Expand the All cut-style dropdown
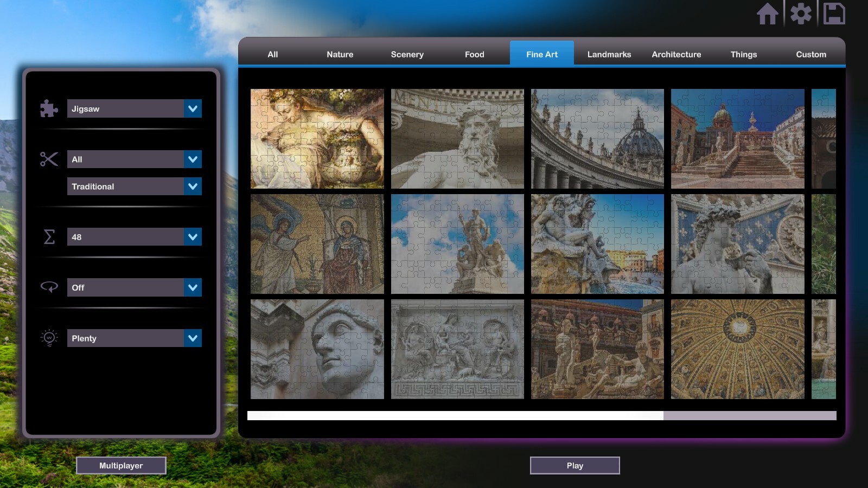 (134, 159)
